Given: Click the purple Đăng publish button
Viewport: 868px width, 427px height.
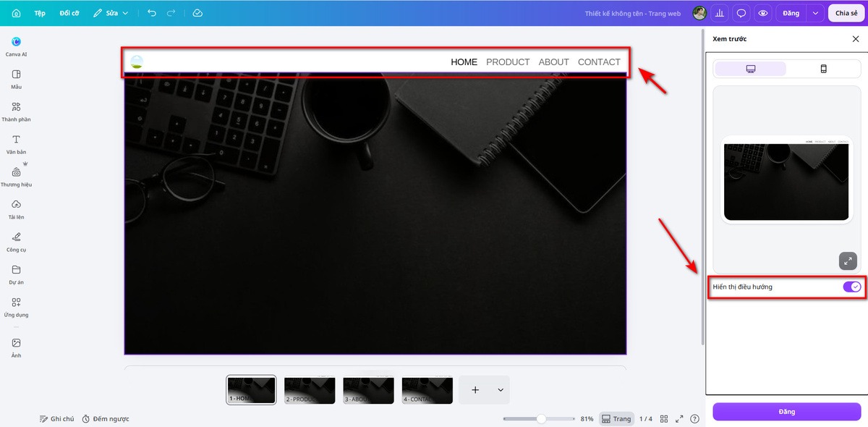Looking at the screenshot, I should pyautogui.click(x=786, y=412).
